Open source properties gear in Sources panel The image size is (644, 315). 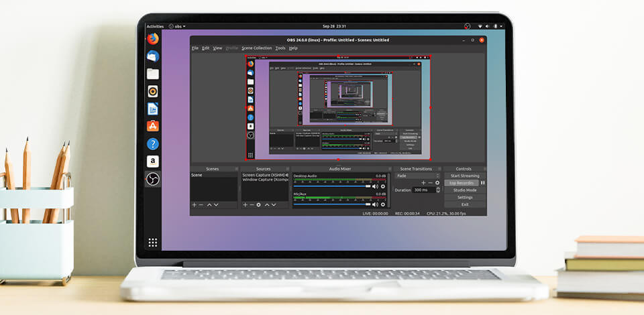pos(259,204)
